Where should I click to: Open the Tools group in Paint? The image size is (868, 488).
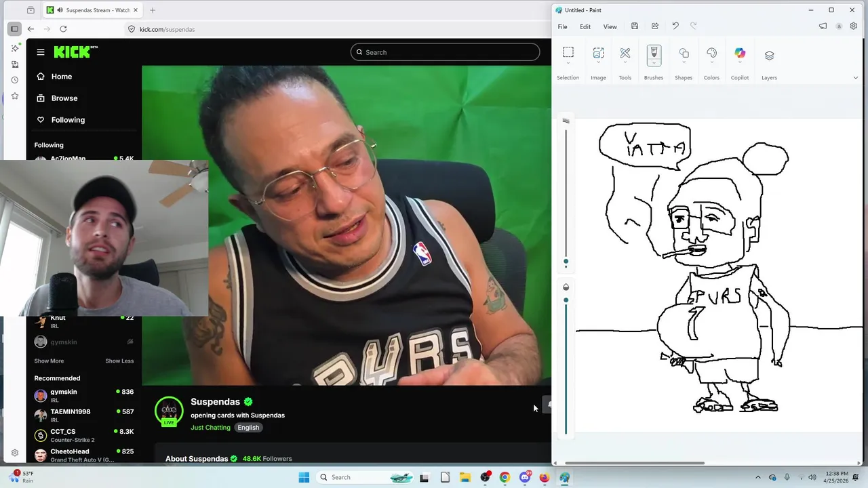pyautogui.click(x=625, y=53)
